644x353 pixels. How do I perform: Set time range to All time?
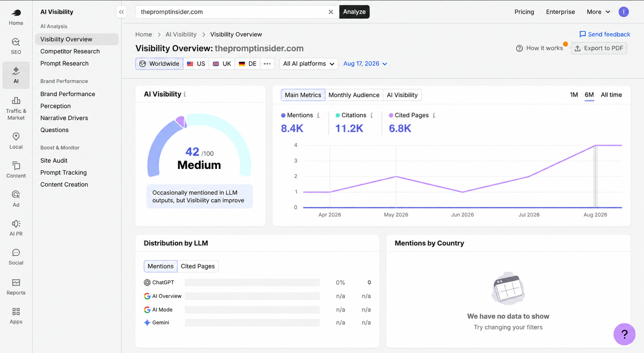coord(611,95)
